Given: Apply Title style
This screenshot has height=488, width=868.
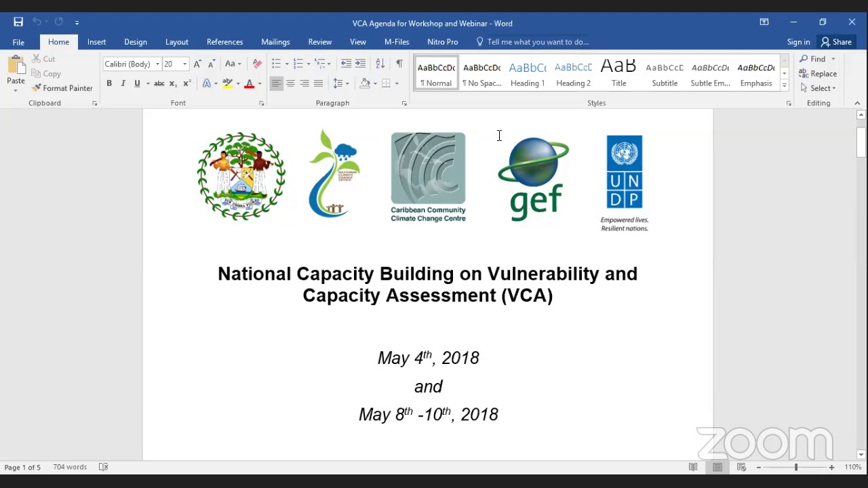Looking at the screenshot, I should [x=618, y=74].
